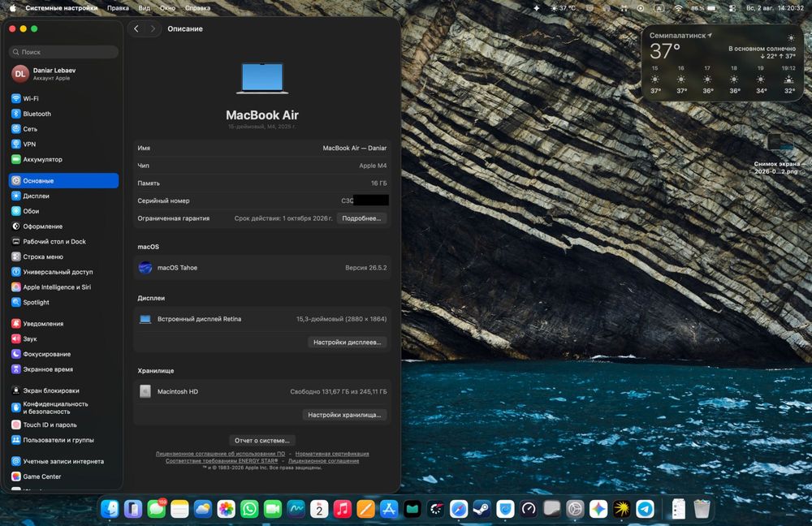Screen dimensions: 812x526
Task: Click the date and time in menu bar
Action: click(775, 8)
